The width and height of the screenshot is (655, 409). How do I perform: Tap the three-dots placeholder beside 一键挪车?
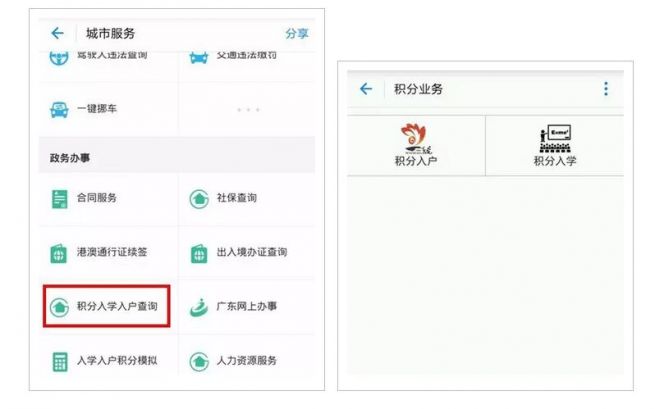[x=246, y=109]
